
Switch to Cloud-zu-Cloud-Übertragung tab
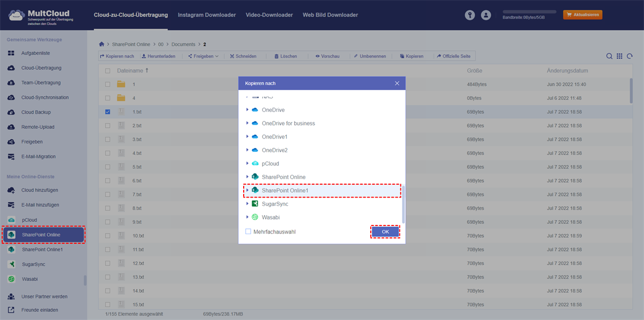(130, 15)
